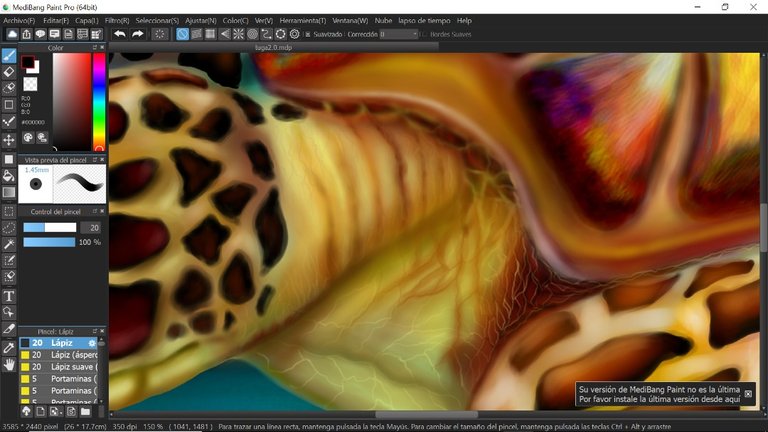Toggle the Bordes Suaves checkbox

pos(424,34)
